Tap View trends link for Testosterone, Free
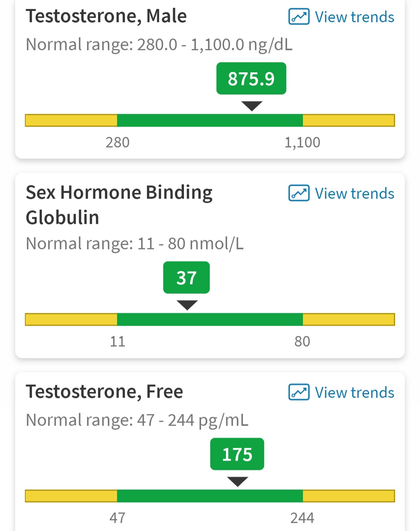The width and height of the screenshot is (420, 531). pyautogui.click(x=354, y=393)
